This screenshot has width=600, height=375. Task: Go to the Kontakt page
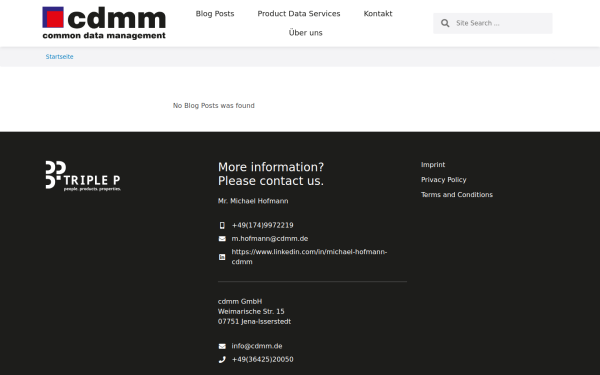coord(378,14)
